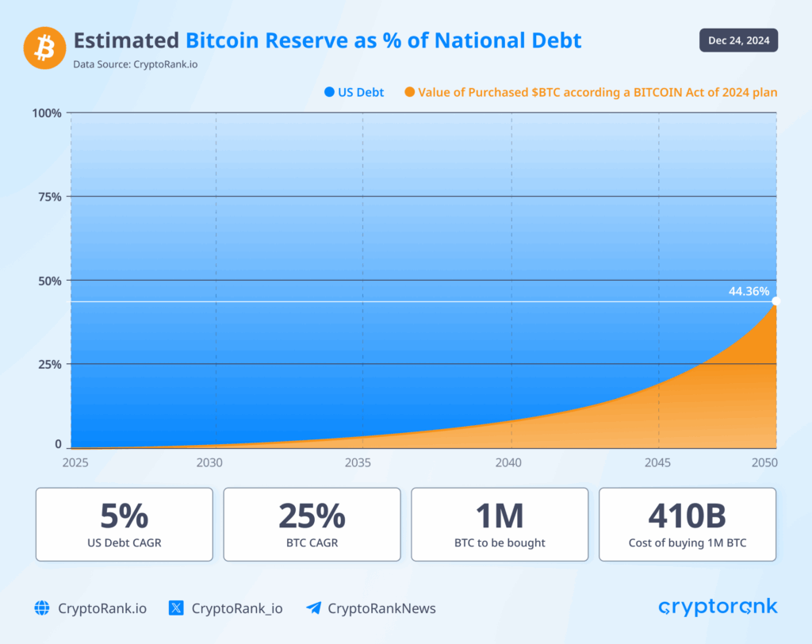Click the orange Bitcoin logo icon
The width and height of the screenshot is (812, 644).
[x=45, y=48]
